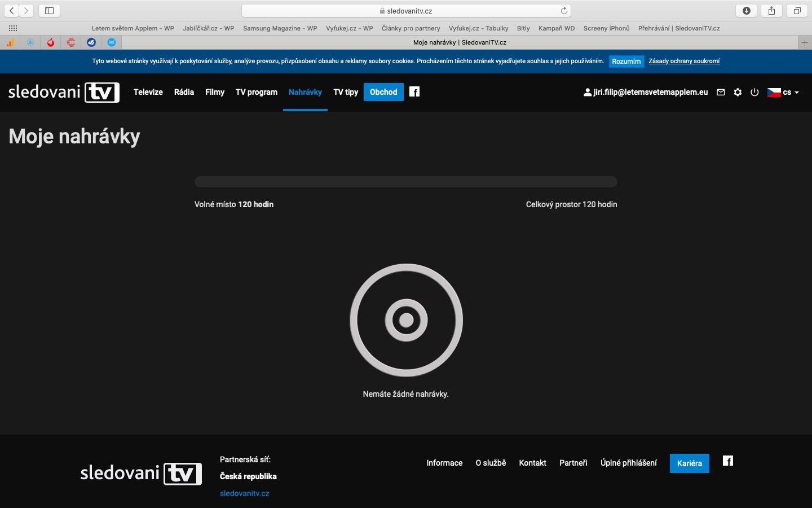This screenshot has width=812, height=508.
Task: Click the recordings storage progress bar
Action: pyautogui.click(x=406, y=182)
